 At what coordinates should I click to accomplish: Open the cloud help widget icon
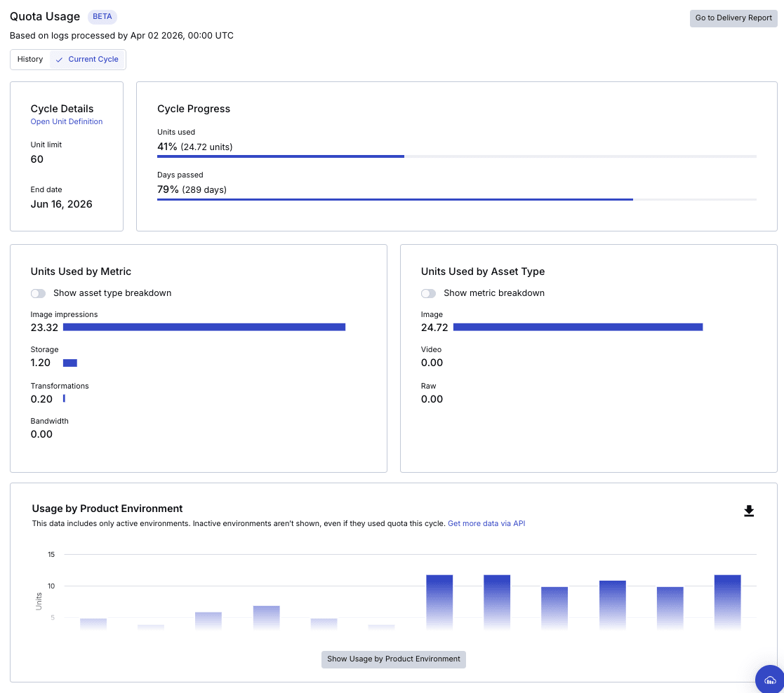coord(770,679)
